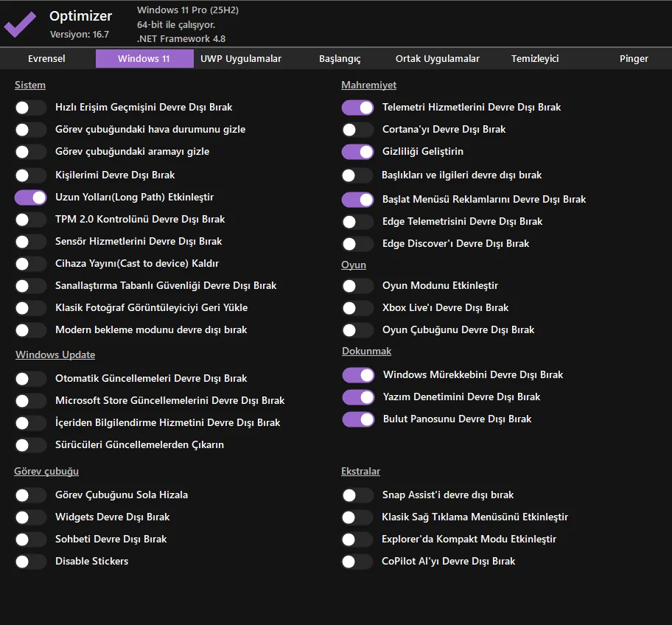672x625 pixels.
Task: Turn off Windows Mürekkebini Devre Dışı Bırak
Action: (358, 375)
